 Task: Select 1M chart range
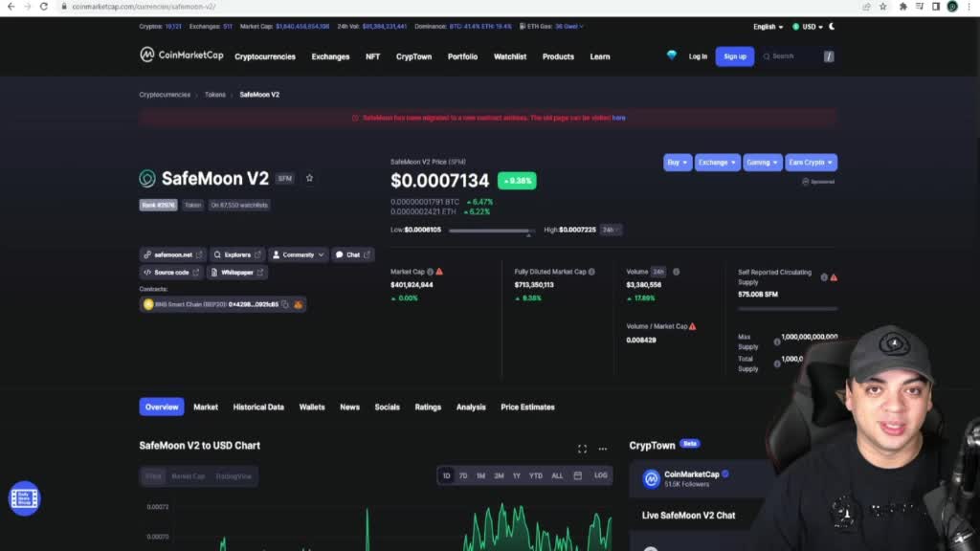pos(480,475)
